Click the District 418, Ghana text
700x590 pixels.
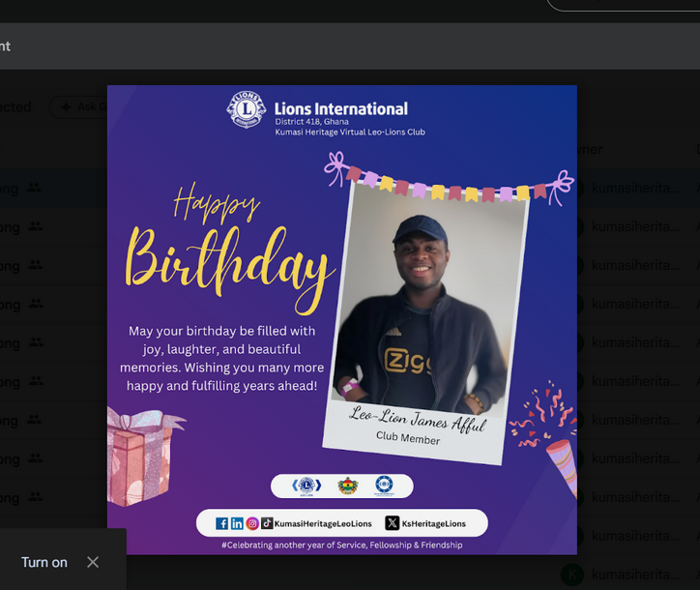point(311,122)
